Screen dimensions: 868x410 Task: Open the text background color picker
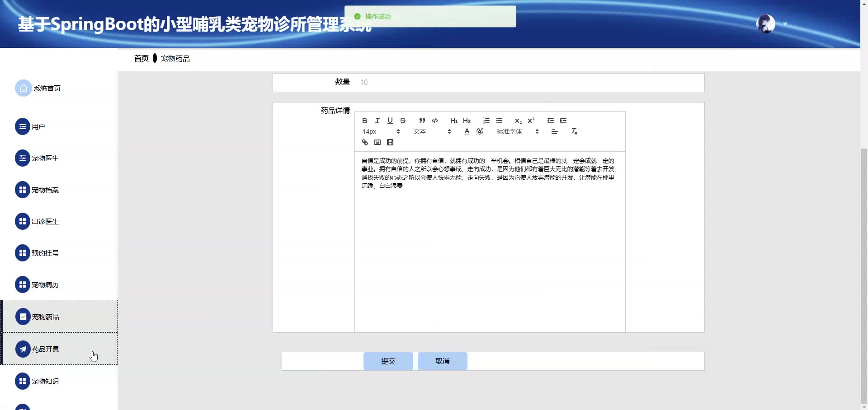click(480, 131)
